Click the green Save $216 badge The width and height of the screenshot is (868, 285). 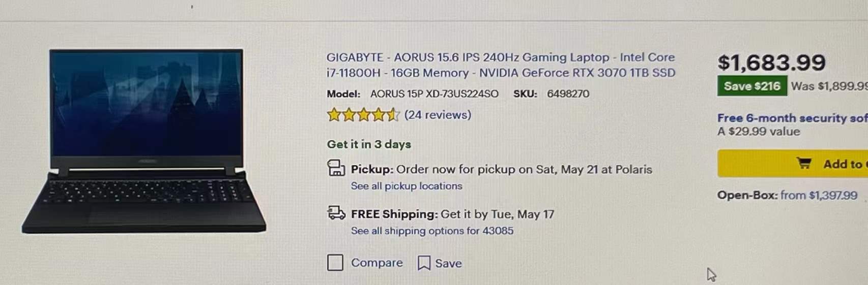[x=751, y=86]
